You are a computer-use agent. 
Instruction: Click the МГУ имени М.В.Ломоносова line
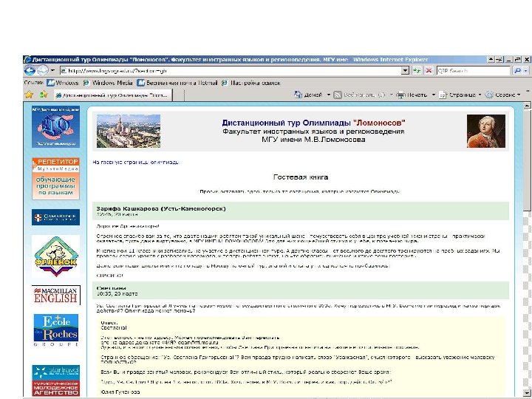(x=313, y=140)
